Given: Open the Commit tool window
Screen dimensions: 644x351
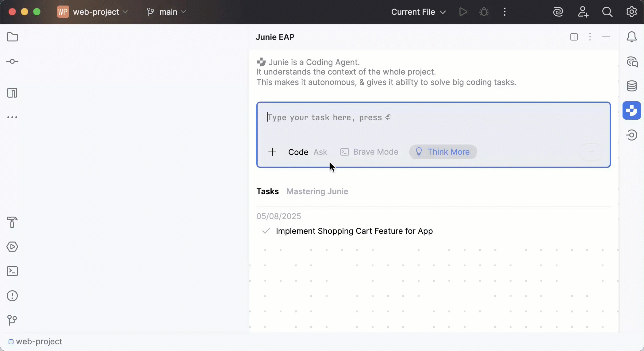Looking at the screenshot, I should (12, 61).
